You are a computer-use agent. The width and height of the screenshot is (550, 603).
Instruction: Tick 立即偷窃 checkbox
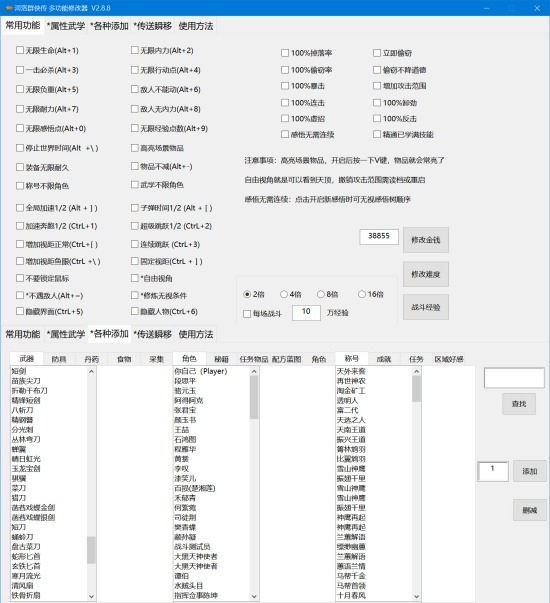(x=377, y=53)
